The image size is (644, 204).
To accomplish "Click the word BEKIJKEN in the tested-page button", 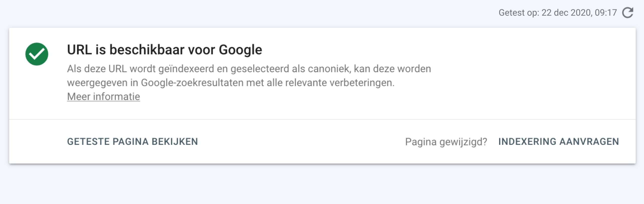I will point(175,142).
